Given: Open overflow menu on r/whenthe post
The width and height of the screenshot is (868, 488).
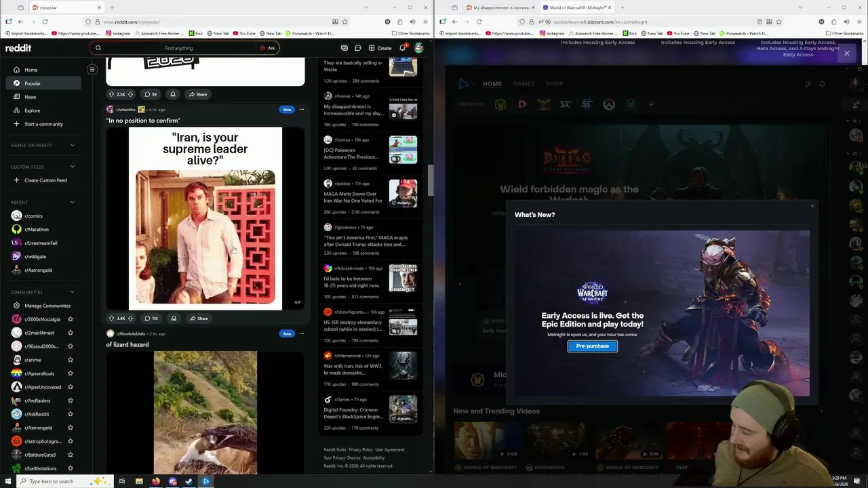Looking at the screenshot, I should coord(302,109).
